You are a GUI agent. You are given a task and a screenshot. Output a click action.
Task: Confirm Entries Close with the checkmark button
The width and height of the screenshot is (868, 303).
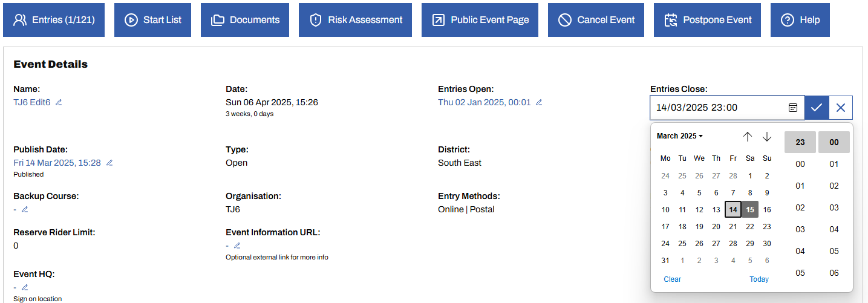[817, 108]
